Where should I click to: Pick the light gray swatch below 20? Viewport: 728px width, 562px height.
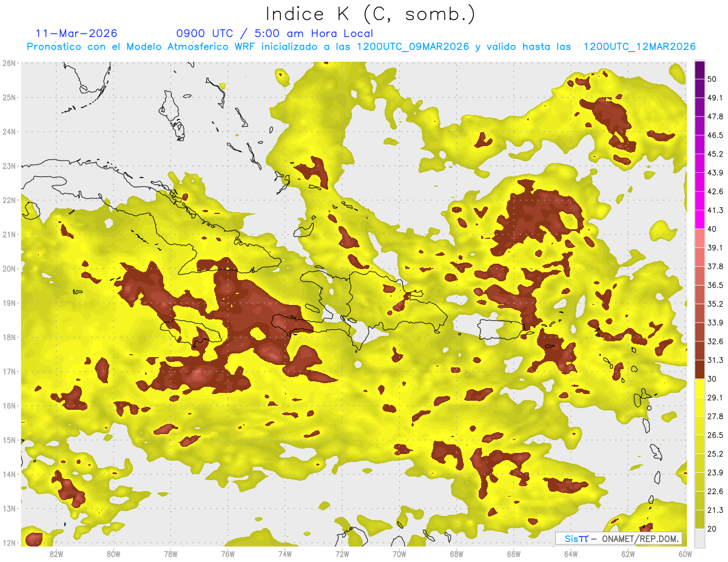click(x=699, y=538)
